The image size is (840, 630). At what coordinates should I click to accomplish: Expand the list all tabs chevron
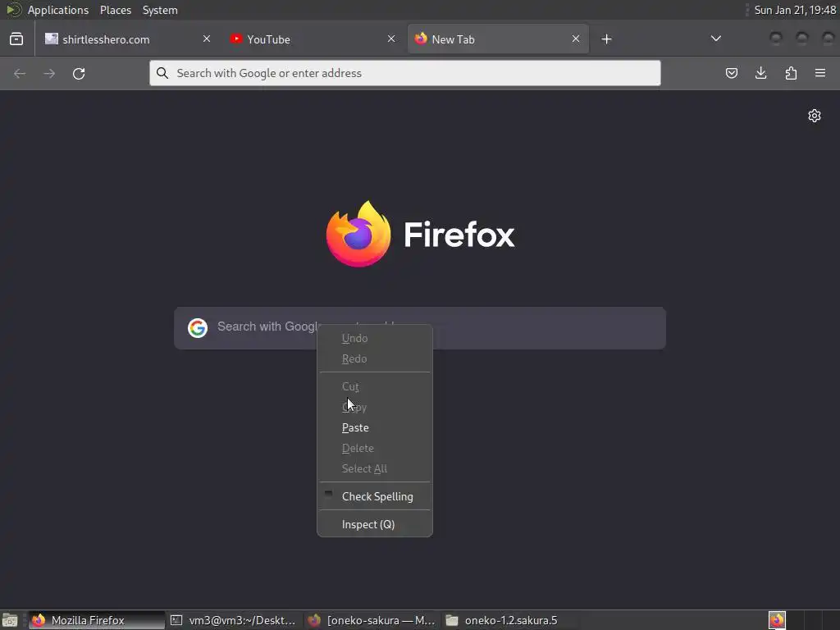(x=715, y=39)
